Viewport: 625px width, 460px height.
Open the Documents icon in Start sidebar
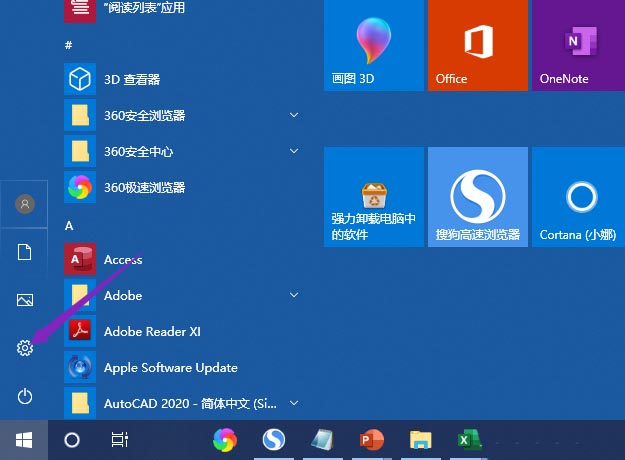pos(25,252)
